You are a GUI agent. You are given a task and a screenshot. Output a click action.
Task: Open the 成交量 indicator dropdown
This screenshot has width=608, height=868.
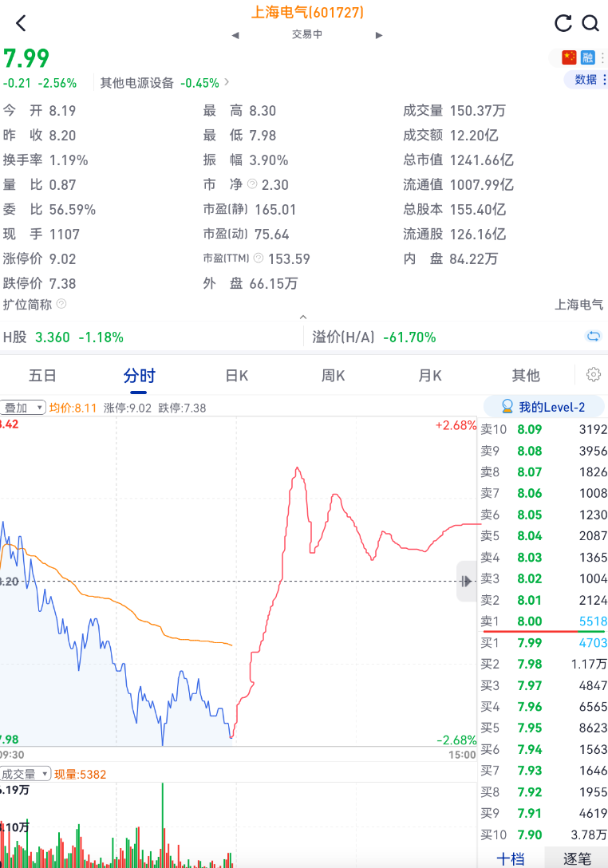(x=26, y=774)
